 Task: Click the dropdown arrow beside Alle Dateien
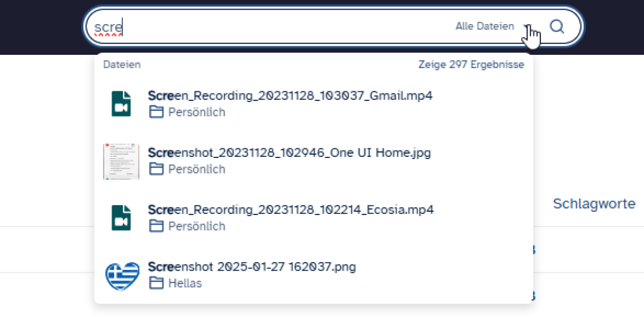tap(528, 27)
